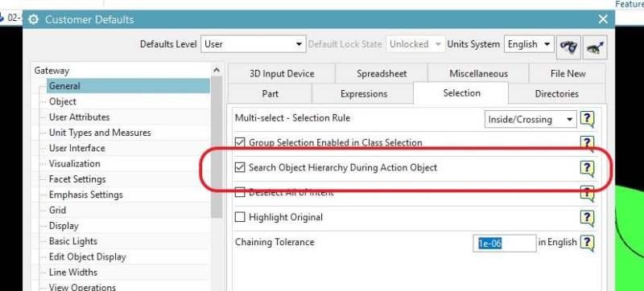Select Display in the tree
Image resolution: width=644 pixels, height=291 pixels.
[64, 226]
